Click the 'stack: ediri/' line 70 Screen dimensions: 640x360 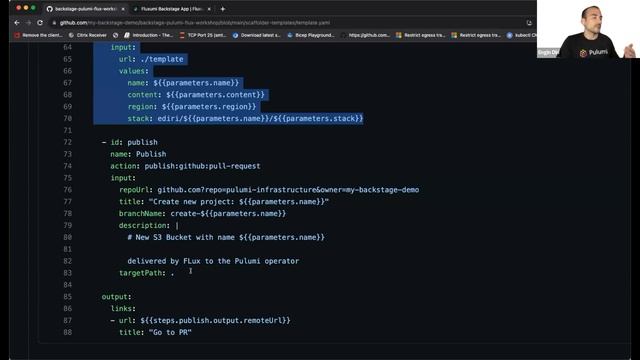pyautogui.click(x=245, y=118)
